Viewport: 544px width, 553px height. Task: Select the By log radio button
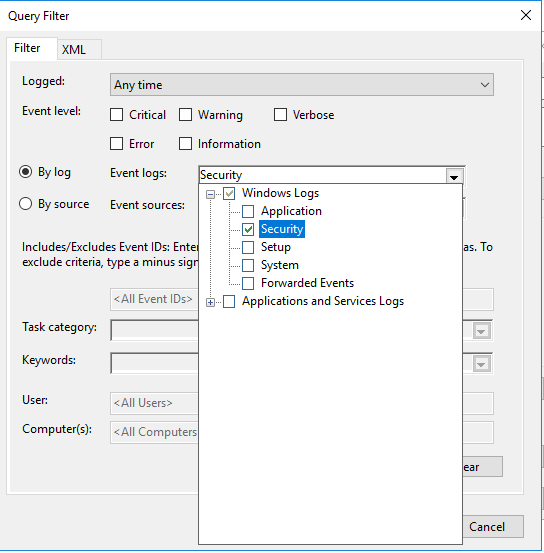pyautogui.click(x=25, y=172)
